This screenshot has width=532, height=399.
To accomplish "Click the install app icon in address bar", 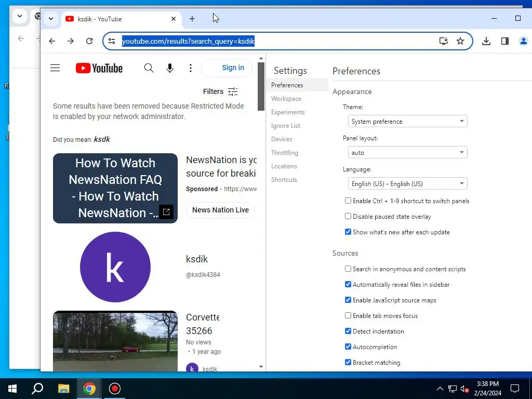I will pos(444,41).
